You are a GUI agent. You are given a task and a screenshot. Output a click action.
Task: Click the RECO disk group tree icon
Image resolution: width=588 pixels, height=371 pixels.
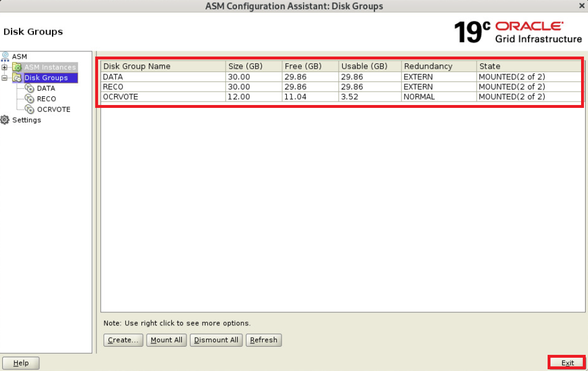29,99
